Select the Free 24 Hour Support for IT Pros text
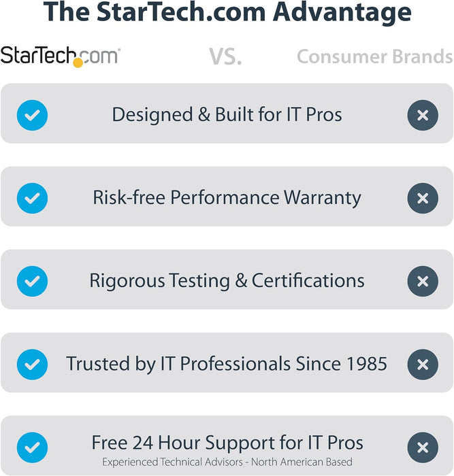Image resolution: width=454 pixels, height=476 pixels. (227, 443)
